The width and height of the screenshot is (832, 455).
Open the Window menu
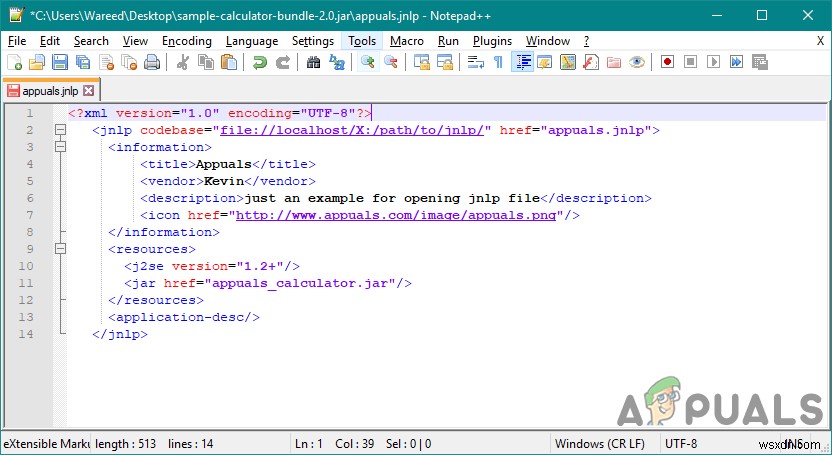coord(548,41)
